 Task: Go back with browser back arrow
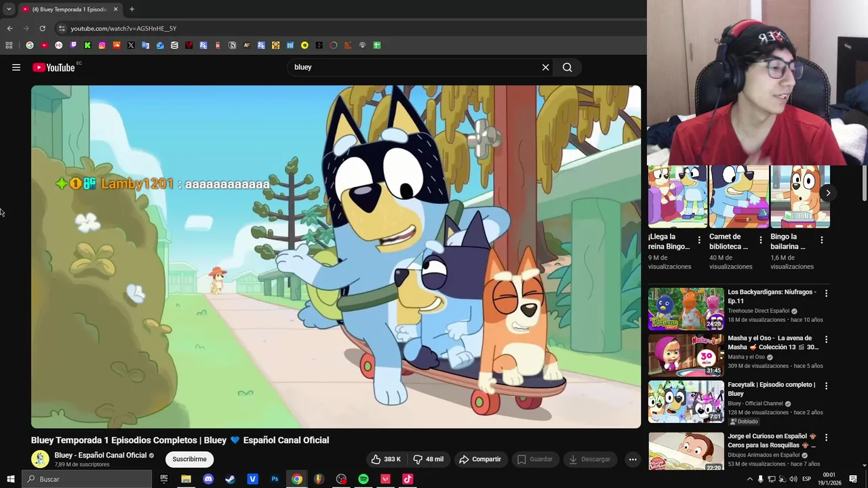click(x=9, y=28)
